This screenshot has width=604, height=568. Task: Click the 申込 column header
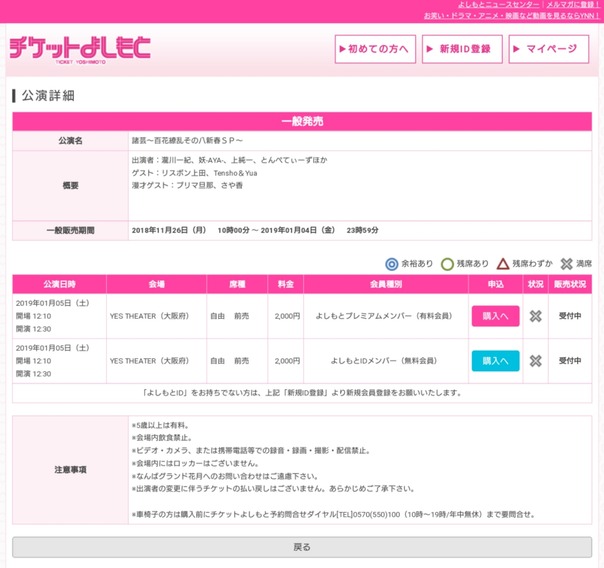495,284
